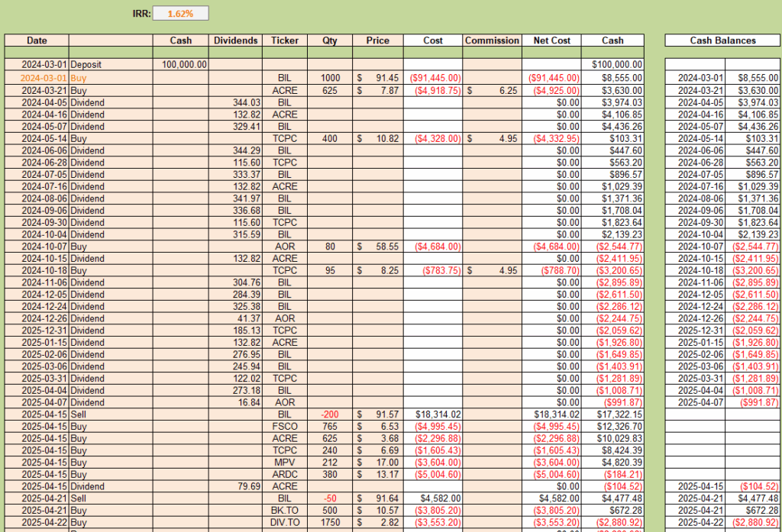Click the 2025-04-22 cash balance ($2,880.92)

[752, 523]
